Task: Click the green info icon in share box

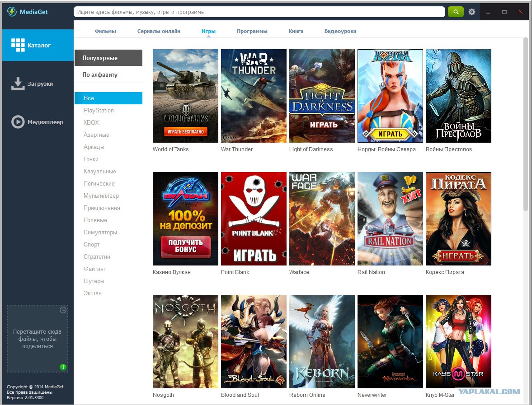Action: tap(63, 367)
